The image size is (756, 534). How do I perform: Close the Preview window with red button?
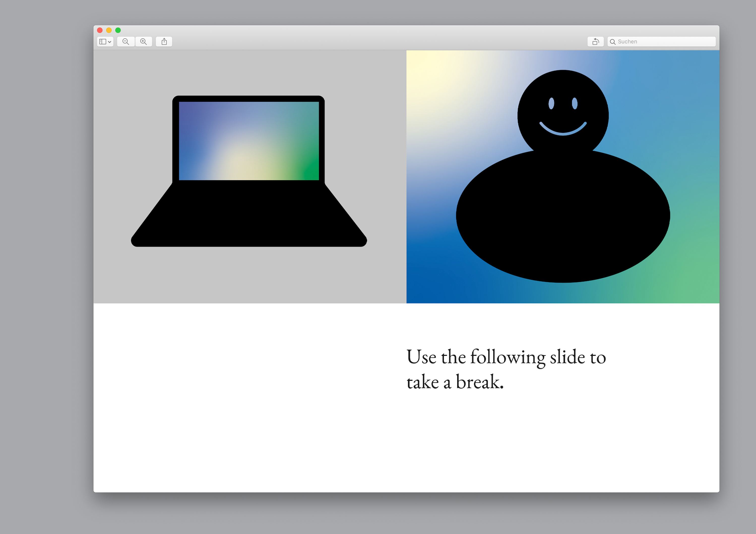click(100, 30)
